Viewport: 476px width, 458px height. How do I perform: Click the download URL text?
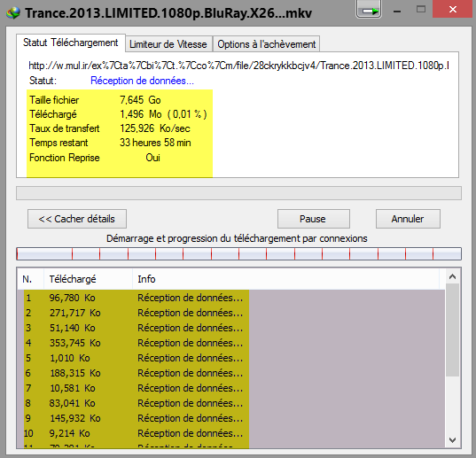pos(238,66)
